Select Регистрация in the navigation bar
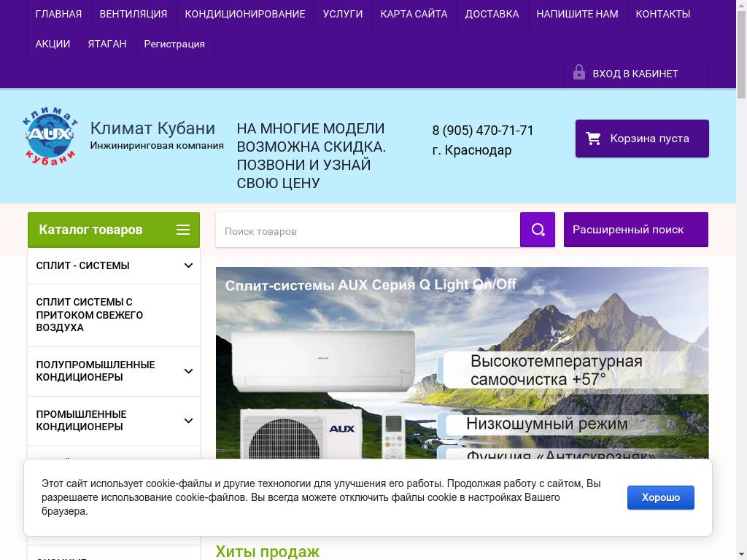 point(174,44)
